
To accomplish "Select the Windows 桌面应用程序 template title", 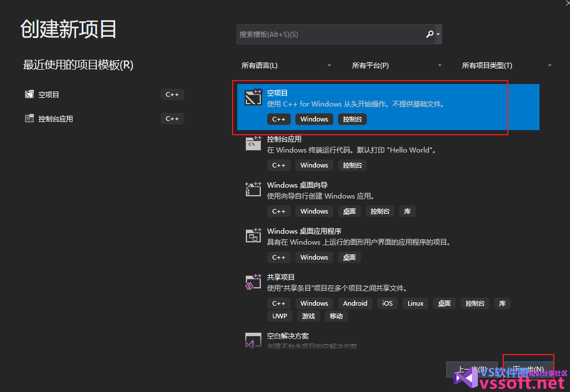I will pos(304,231).
